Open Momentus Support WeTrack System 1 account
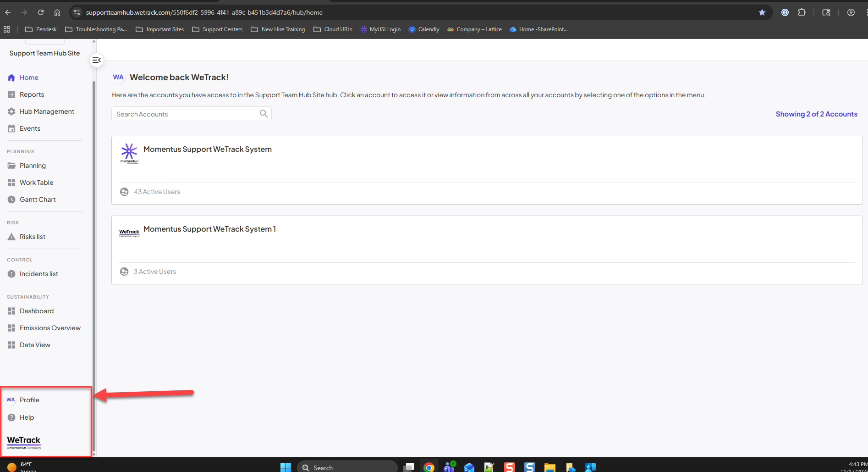This screenshot has width=868, height=472. pyautogui.click(x=487, y=250)
